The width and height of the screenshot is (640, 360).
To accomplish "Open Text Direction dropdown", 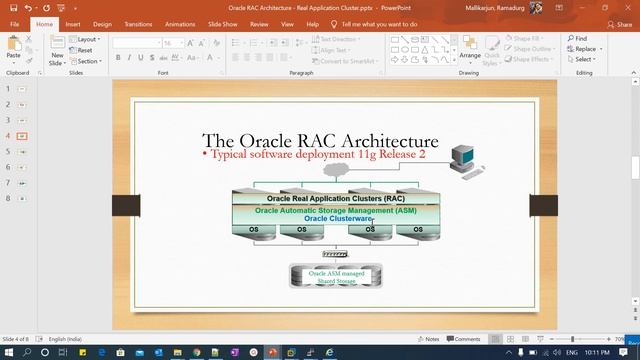I will coord(336,39).
